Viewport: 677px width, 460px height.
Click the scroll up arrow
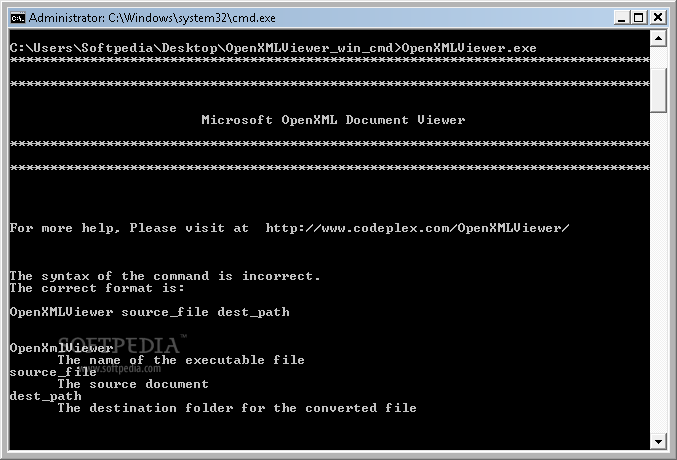(x=659, y=38)
